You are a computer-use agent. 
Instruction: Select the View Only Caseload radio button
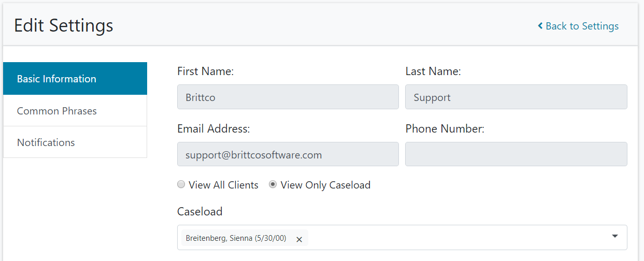[x=273, y=184]
